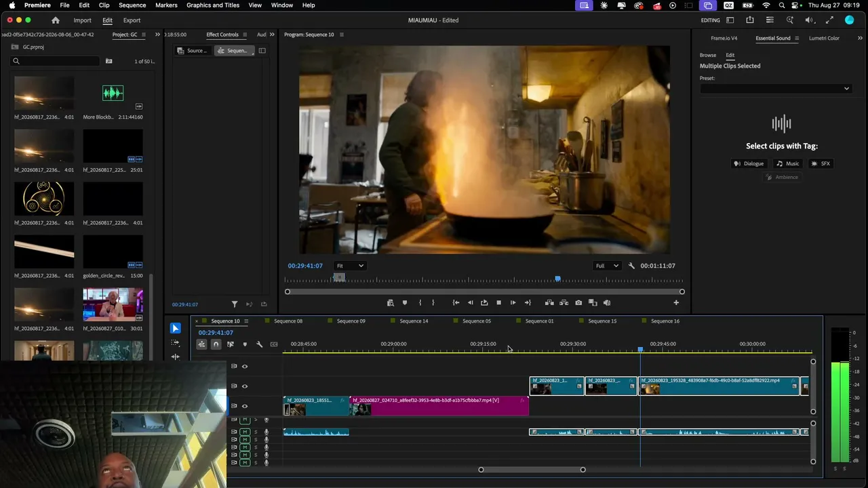Tag selected clips as Music
The width and height of the screenshot is (868, 488).
click(787, 163)
